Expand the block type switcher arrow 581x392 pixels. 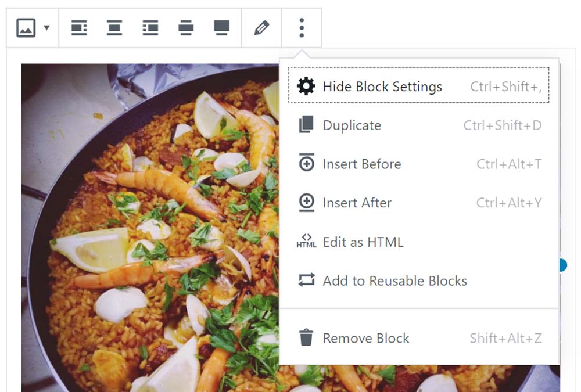(x=47, y=28)
